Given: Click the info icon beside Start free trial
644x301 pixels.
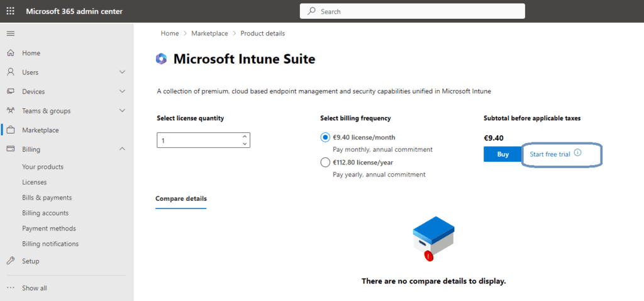Looking at the screenshot, I should click(578, 153).
